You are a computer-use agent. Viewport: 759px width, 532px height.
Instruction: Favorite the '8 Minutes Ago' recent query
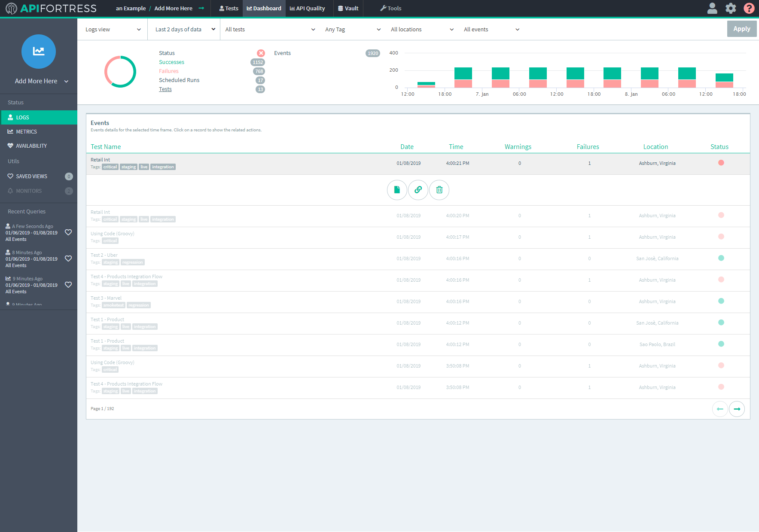click(x=68, y=258)
